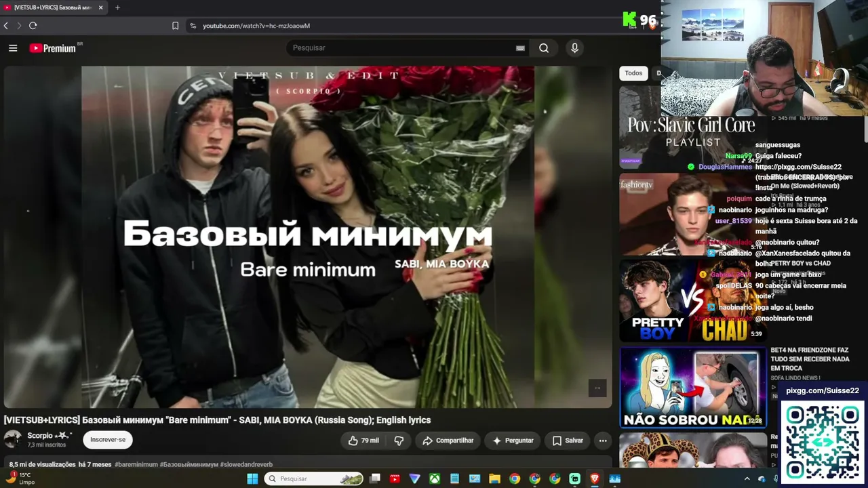Click the #bareminimum hashtag
This screenshot has width=868, height=488.
tap(136, 464)
